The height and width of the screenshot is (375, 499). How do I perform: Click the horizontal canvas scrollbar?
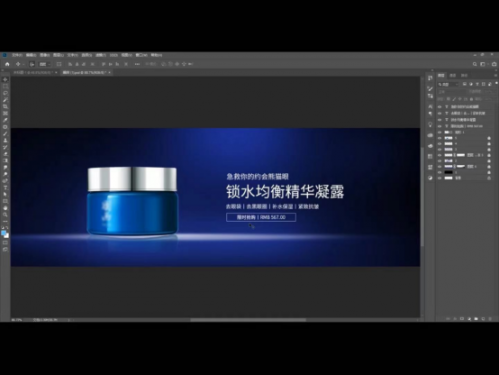[248, 320]
